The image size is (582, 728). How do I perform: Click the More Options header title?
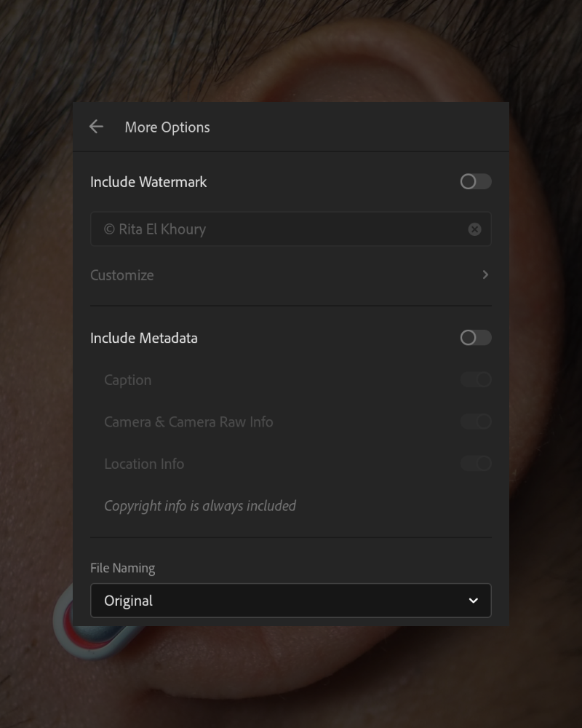[167, 127]
